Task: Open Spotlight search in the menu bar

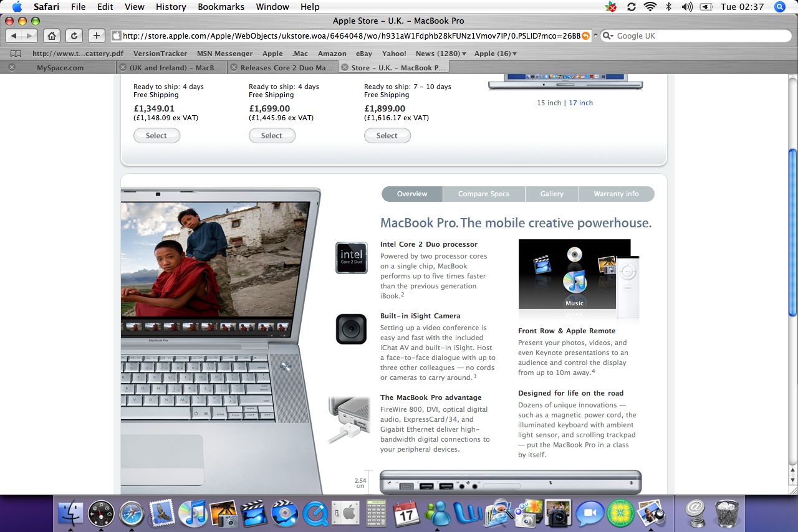Action: (779, 7)
